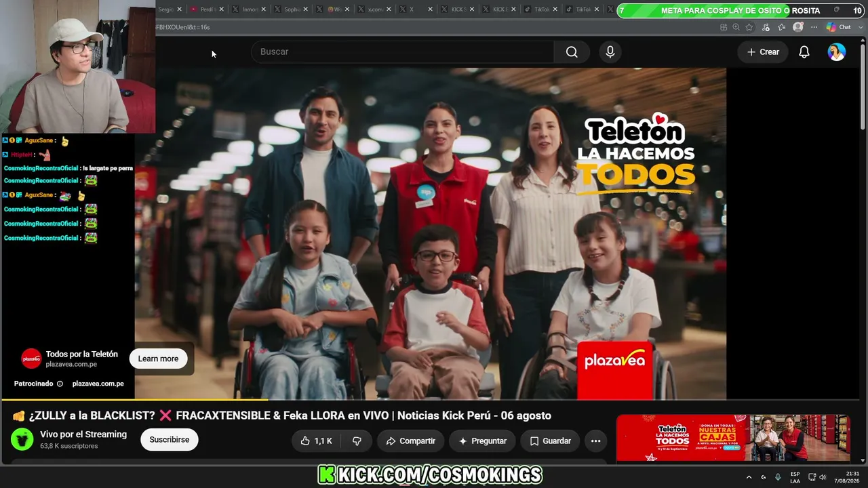
Task: Click the media music note toolbar icon
Action: pyautogui.click(x=766, y=27)
